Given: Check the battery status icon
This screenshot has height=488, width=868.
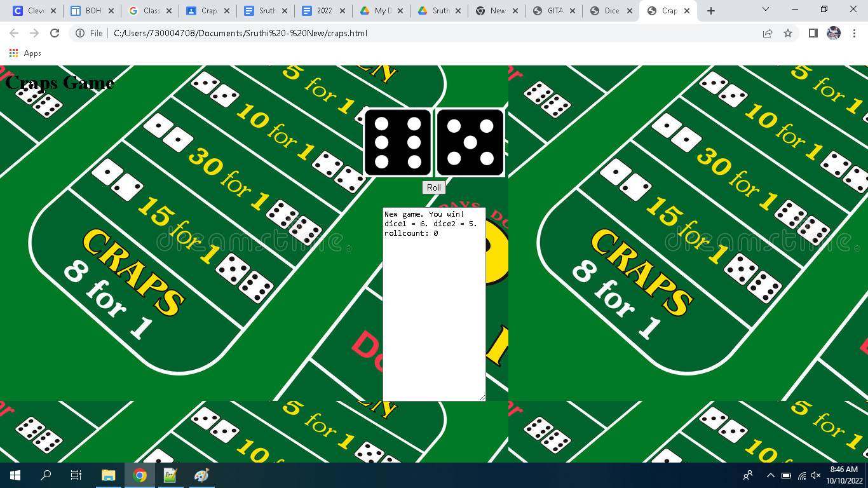Looking at the screenshot, I should [x=786, y=475].
